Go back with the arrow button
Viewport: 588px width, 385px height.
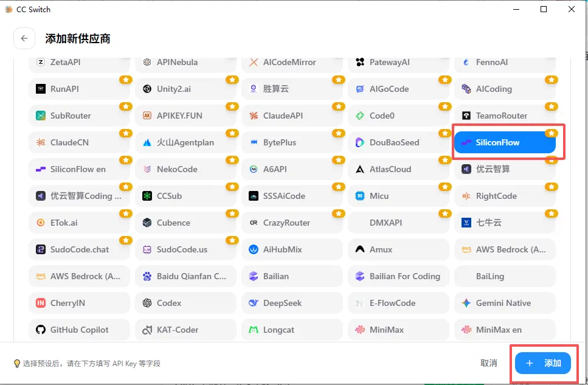(24, 38)
